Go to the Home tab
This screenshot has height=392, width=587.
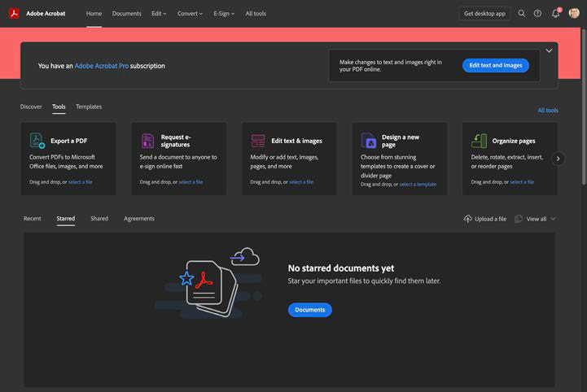(94, 14)
